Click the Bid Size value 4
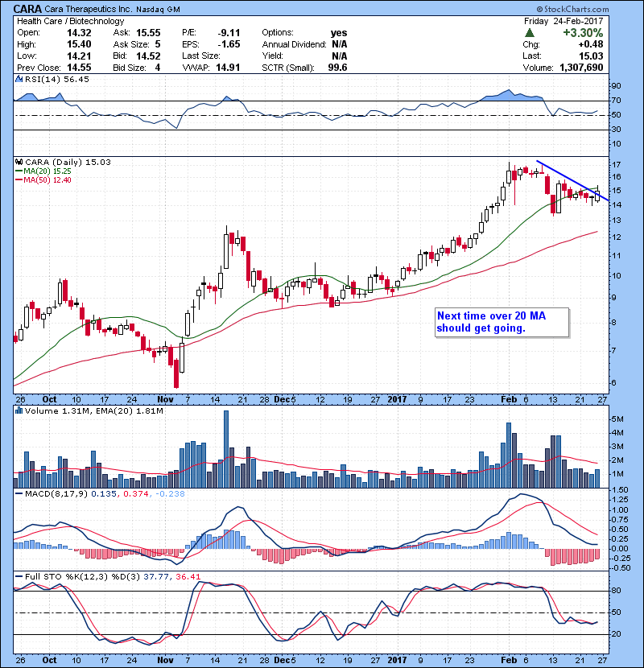The height and width of the screenshot is (668, 644). coord(158,68)
